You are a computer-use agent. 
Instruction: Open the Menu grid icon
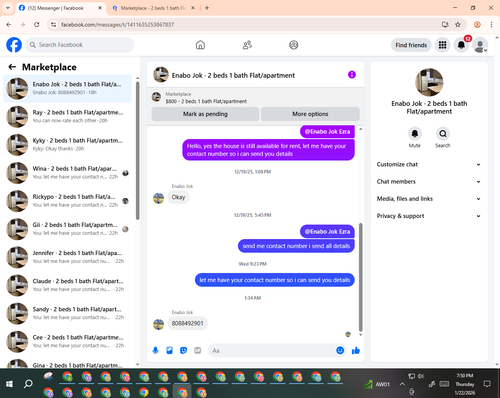[442, 45]
